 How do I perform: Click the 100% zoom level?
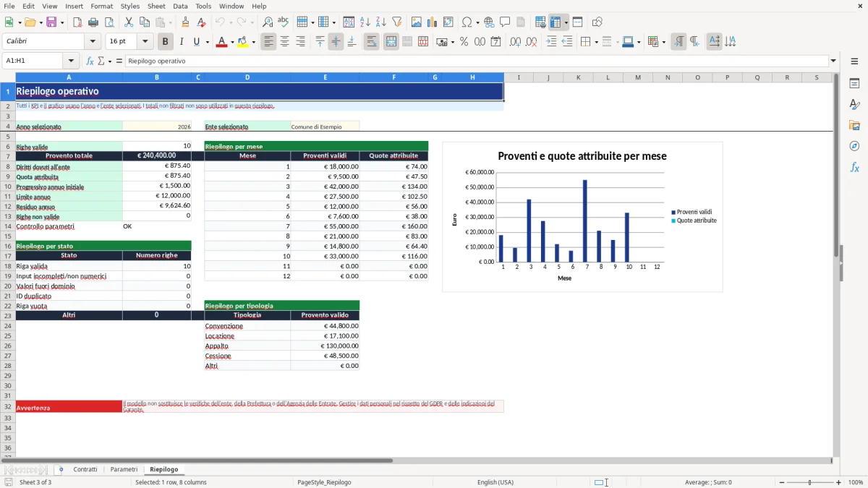(x=856, y=482)
